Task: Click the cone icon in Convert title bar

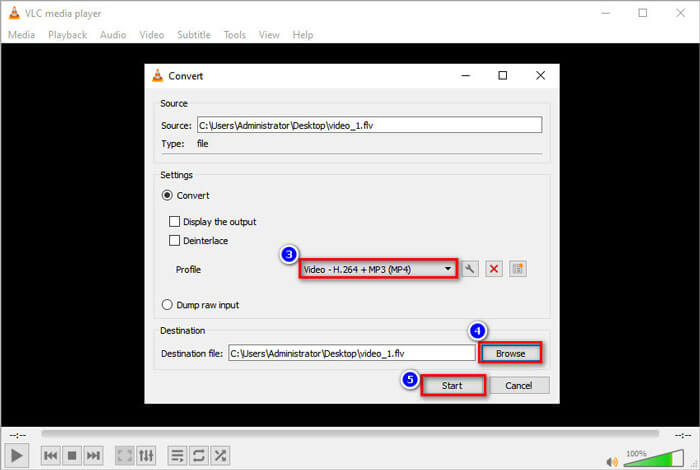Action: click(158, 75)
